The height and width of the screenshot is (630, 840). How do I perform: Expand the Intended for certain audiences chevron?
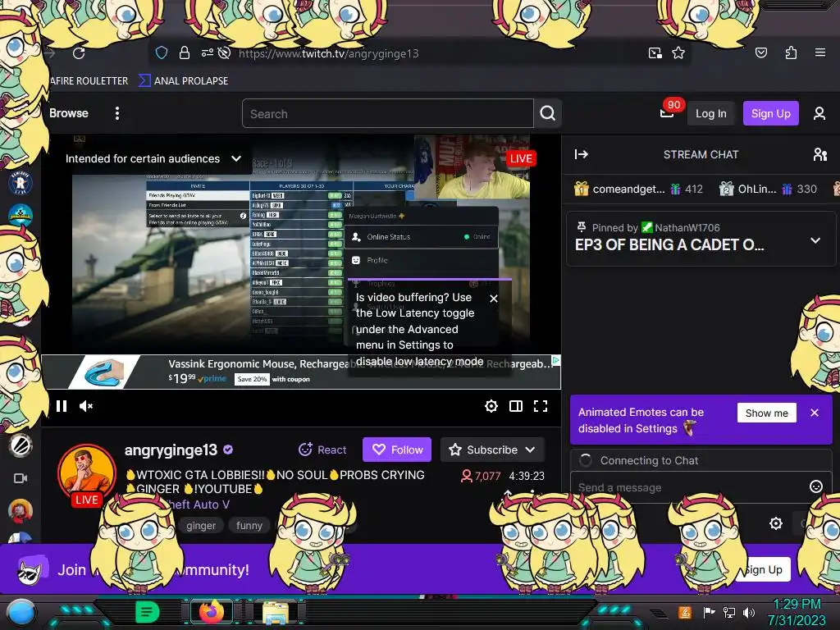[x=235, y=158]
